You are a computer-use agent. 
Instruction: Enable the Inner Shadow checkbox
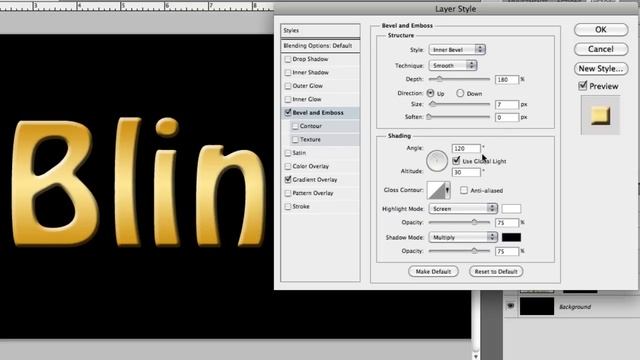pyautogui.click(x=288, y=73)
